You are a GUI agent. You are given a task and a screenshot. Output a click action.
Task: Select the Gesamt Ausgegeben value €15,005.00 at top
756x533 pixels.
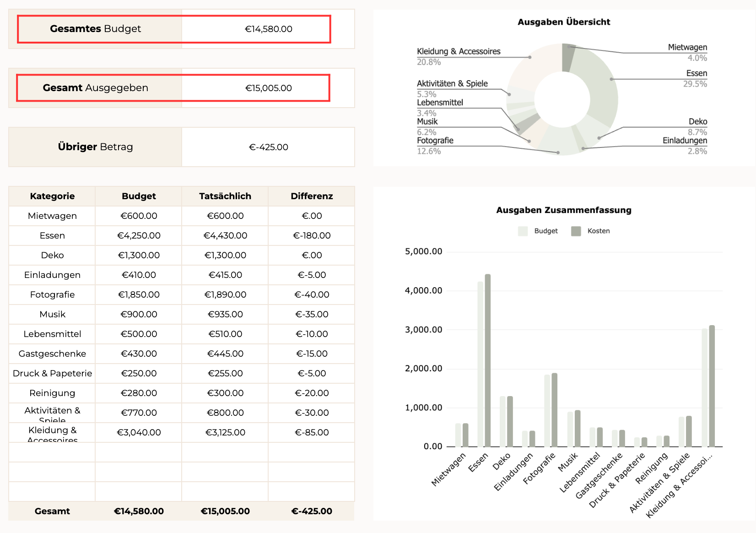(268, 88)
